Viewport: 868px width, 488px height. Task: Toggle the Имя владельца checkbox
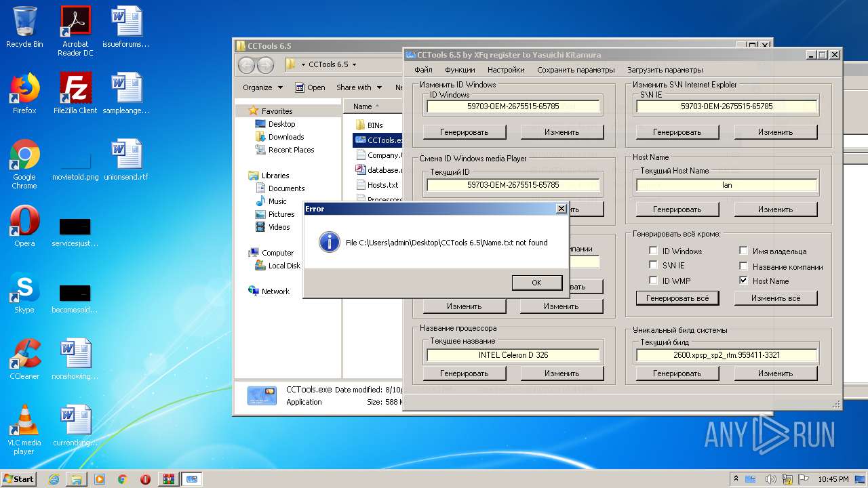(743, 251)
